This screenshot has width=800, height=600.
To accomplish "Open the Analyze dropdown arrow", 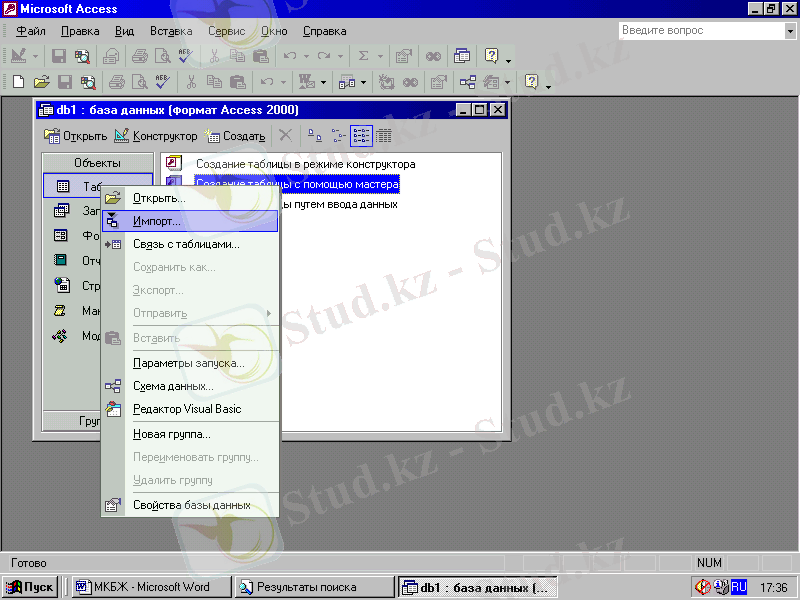I will [x=363, y=82].
